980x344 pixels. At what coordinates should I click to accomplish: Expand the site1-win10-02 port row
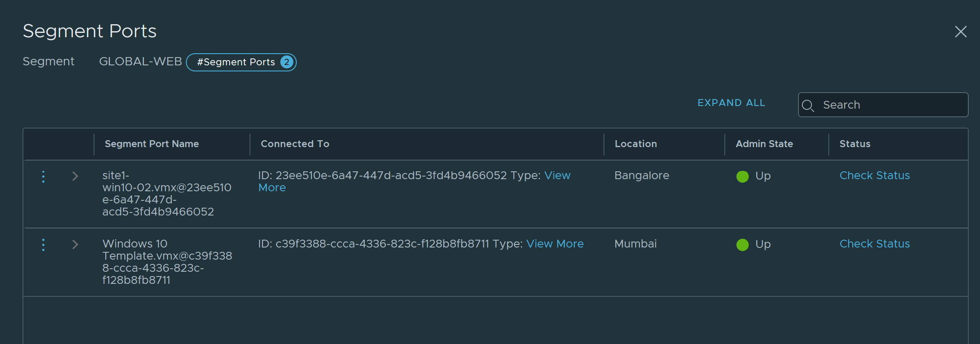click(75, 176)
